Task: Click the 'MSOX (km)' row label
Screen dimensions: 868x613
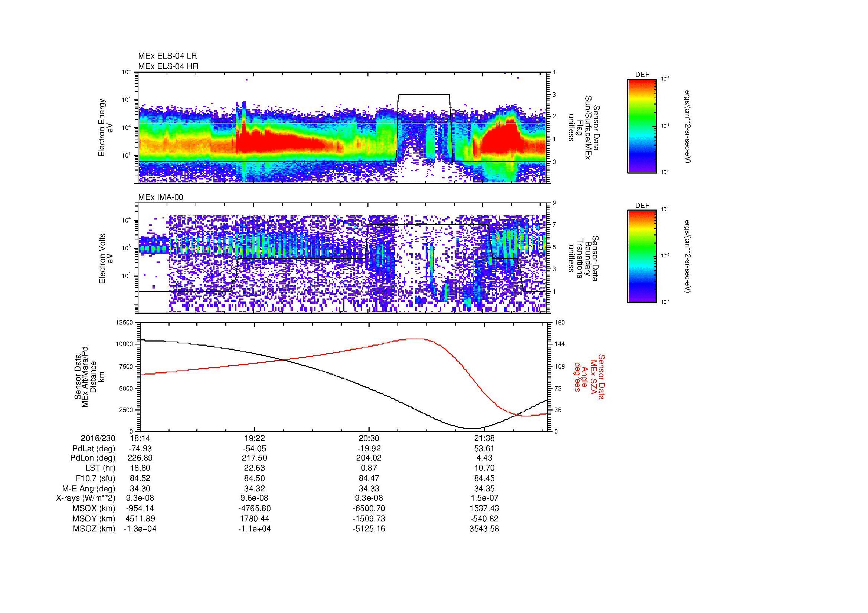Action: pyautogui.click(x=94, y=508)
